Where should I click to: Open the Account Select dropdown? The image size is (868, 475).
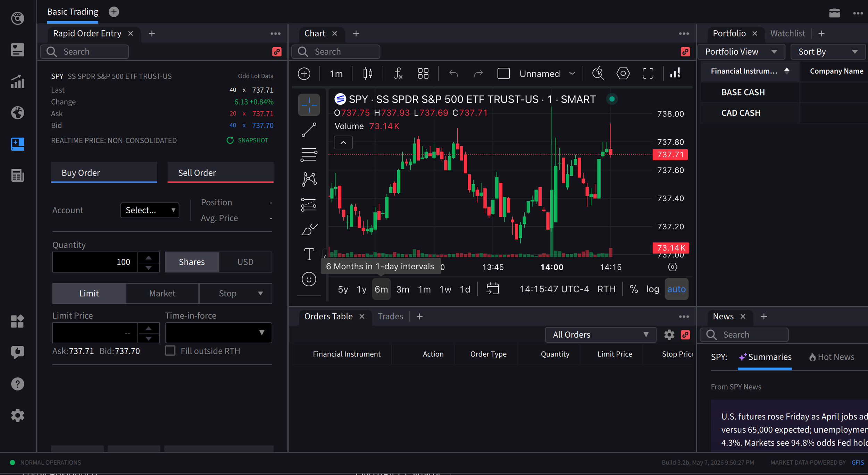click(x=150, y=210)
